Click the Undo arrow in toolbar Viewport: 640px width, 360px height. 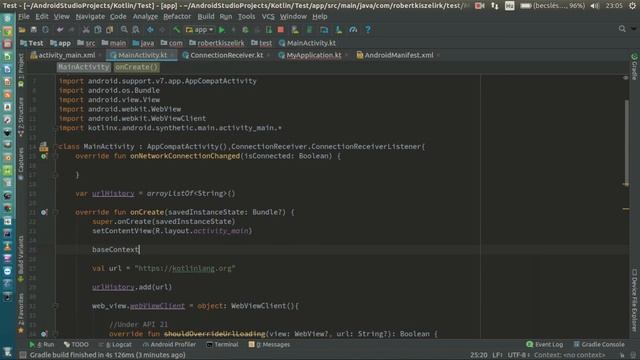[x=60, y=29]
